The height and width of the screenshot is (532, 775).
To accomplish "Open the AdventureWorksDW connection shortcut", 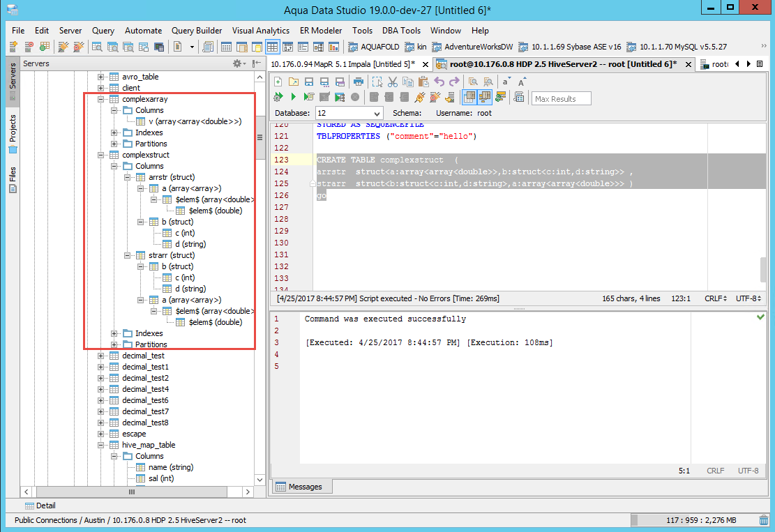I will click(472, 47).
